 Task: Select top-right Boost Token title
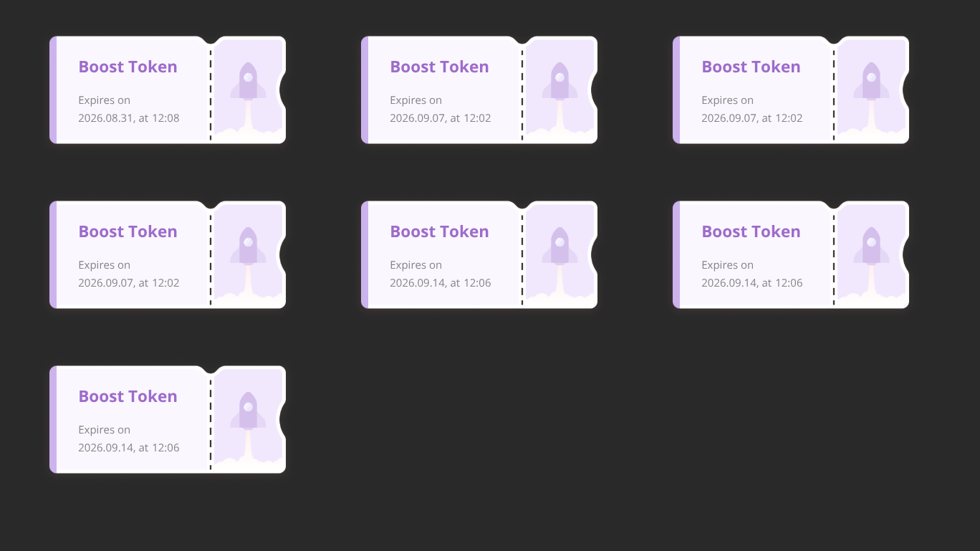pos(751,67)
